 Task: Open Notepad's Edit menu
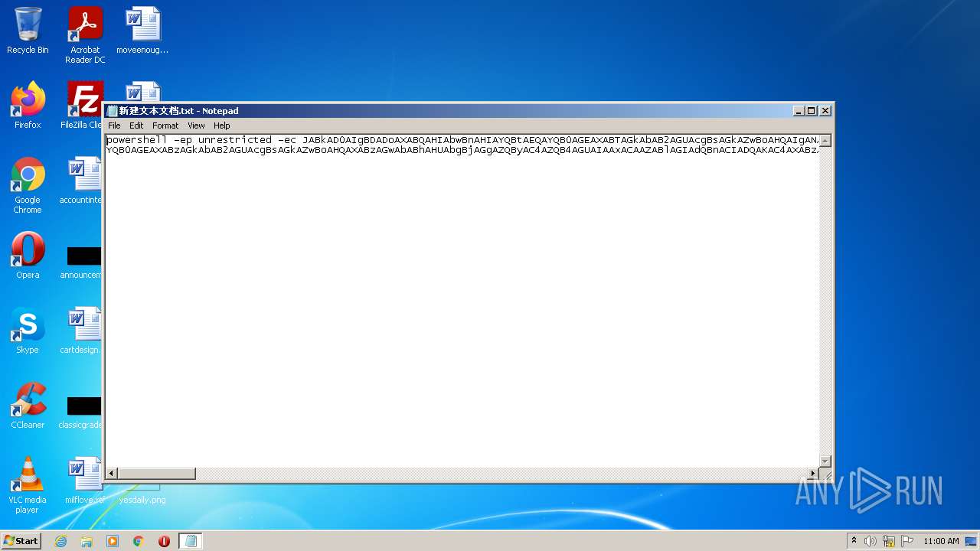tap(136, 126)
